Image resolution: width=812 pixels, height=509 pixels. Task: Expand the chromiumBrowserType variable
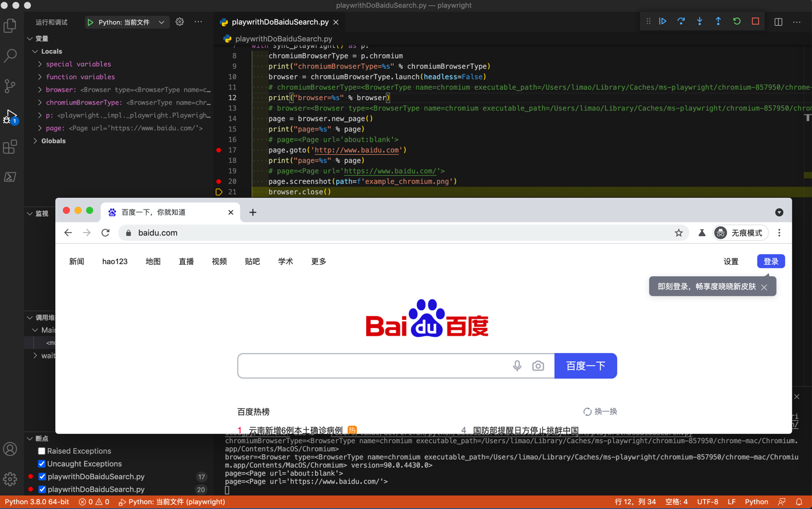(40, 102)
